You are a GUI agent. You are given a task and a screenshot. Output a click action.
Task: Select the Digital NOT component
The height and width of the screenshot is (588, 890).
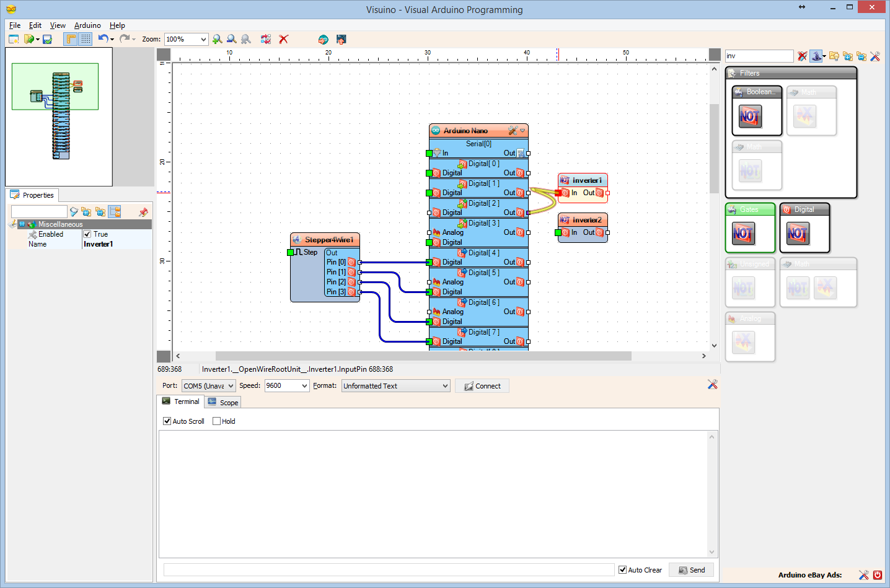[797, 233]
